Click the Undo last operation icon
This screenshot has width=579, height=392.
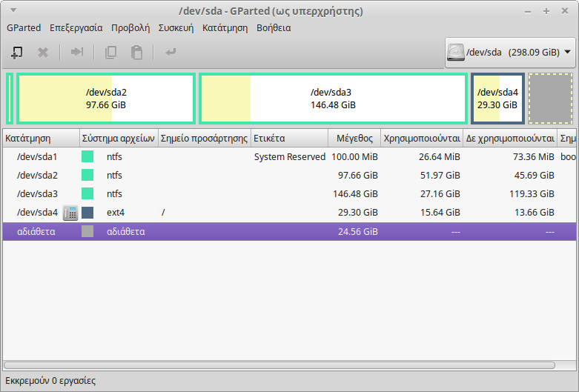click(x=171, y=52)
